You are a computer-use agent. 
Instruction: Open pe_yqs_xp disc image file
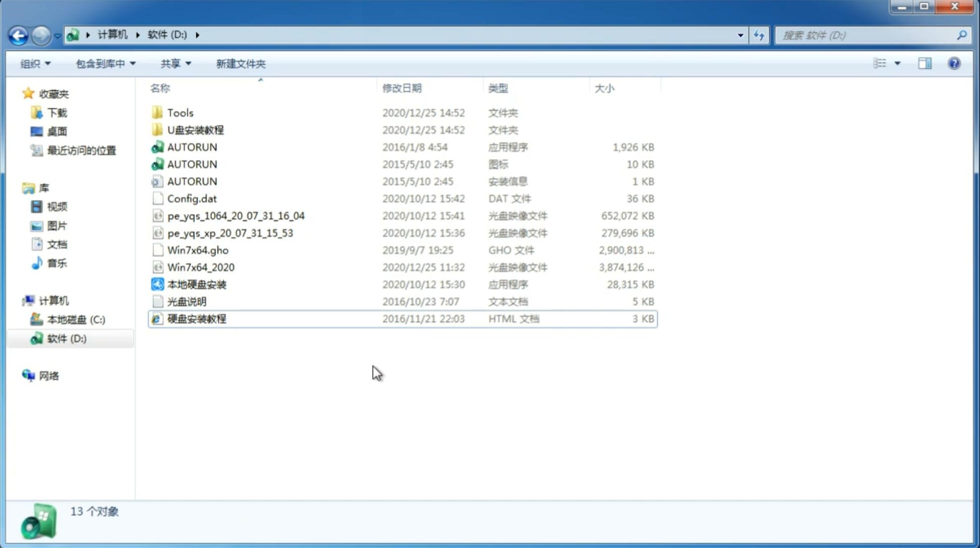point(230,232)
